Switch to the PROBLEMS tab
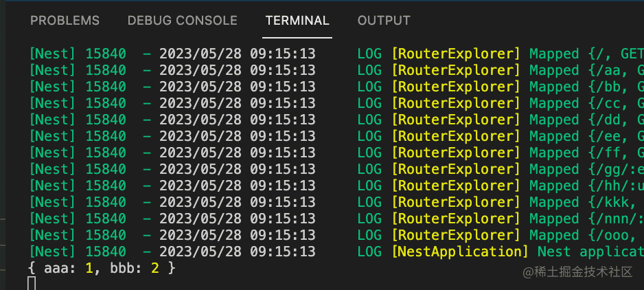Screen dimensions: 644x290 click(x=65, y=21)
